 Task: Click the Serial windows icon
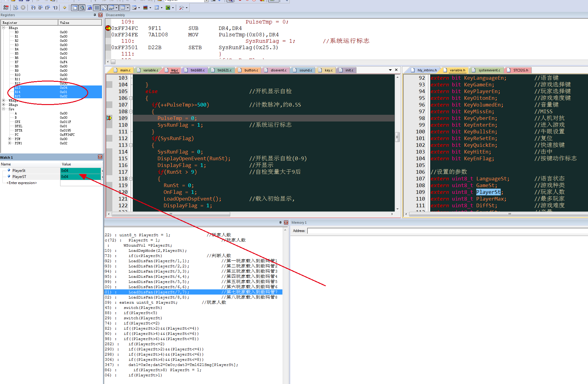click(x=134, y=8)
